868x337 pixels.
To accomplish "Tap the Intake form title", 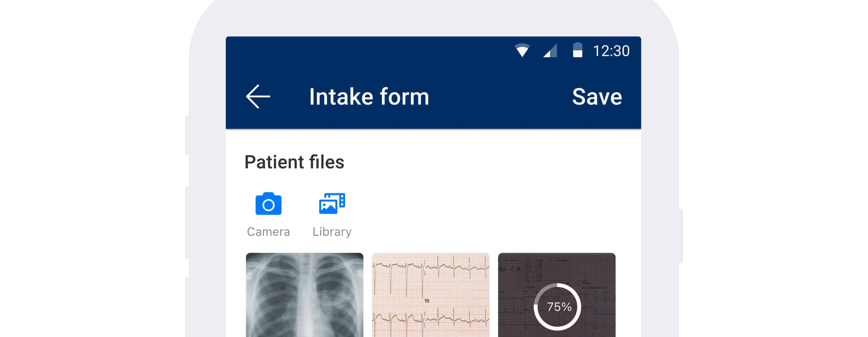I will click(369, 97).
